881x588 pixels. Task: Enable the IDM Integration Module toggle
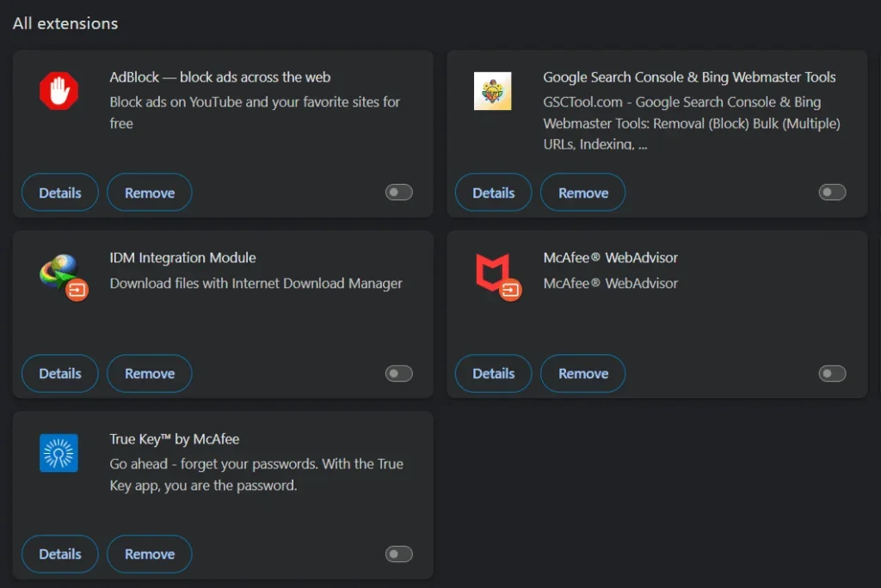[398, 373]
